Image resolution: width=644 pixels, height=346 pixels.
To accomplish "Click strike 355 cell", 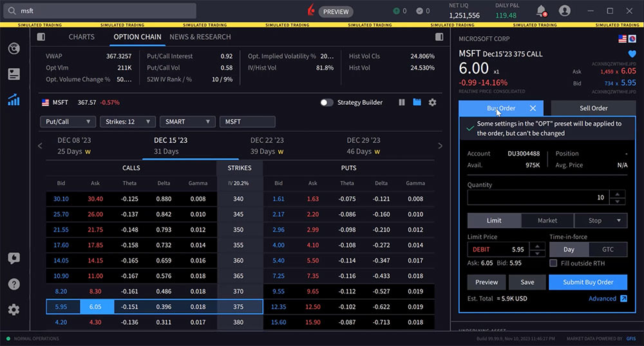I will 238,245.
